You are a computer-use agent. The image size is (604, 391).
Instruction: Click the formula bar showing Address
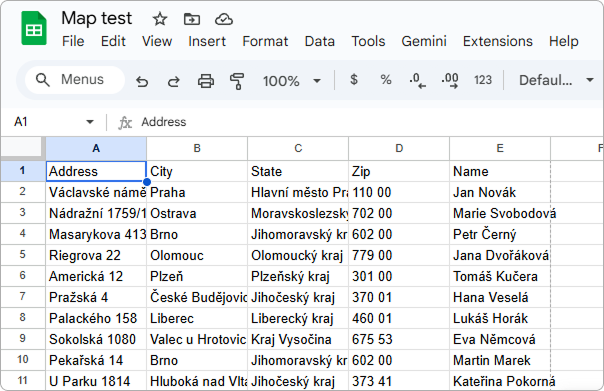point(370,122)
